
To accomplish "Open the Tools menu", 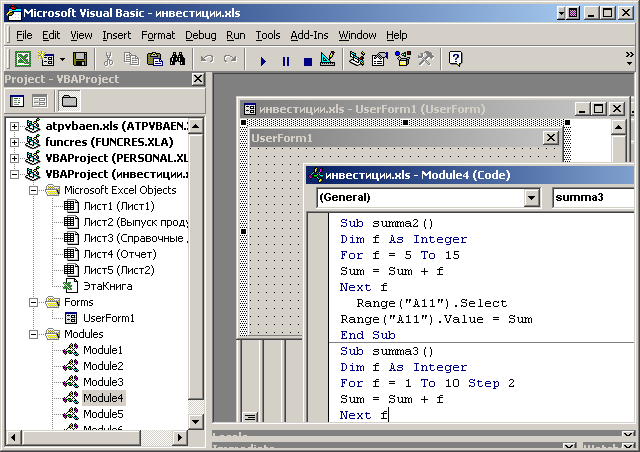I will 268,36.
